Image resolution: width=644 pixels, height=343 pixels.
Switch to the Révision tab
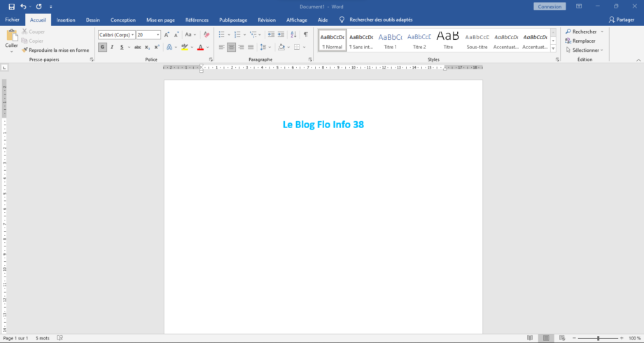[x=267, y=20]
